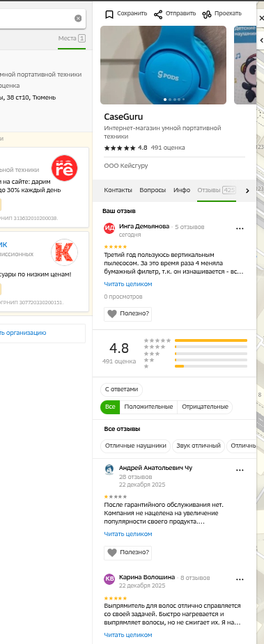Open the panda headphones photo
The image size is (264, 644).
[245, 65]
